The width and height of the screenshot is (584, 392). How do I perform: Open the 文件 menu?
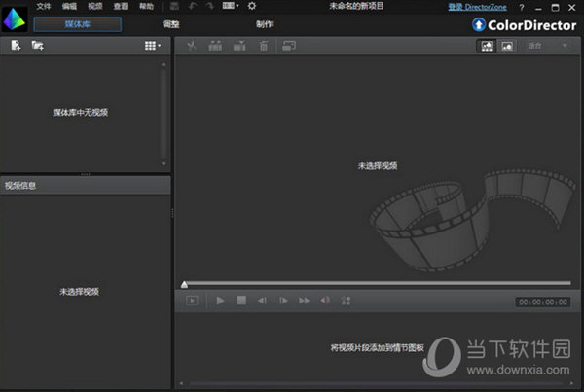pos(44,6)
